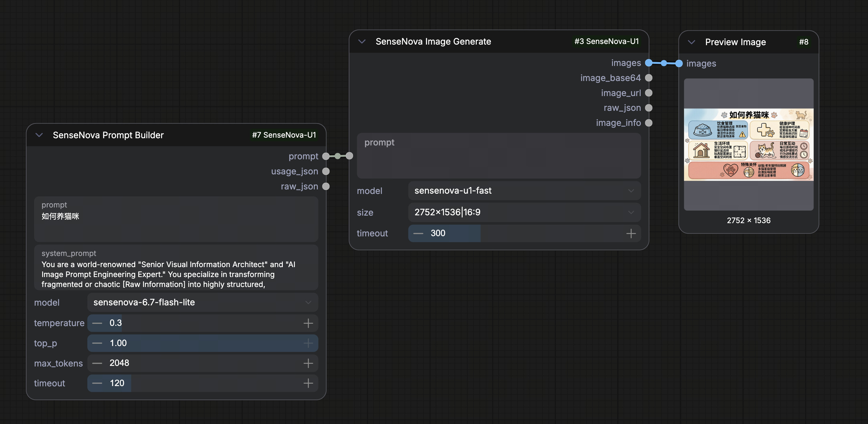Click the system_prompt text area
Viewport: 868px width, 424px height.
point(176,268)
